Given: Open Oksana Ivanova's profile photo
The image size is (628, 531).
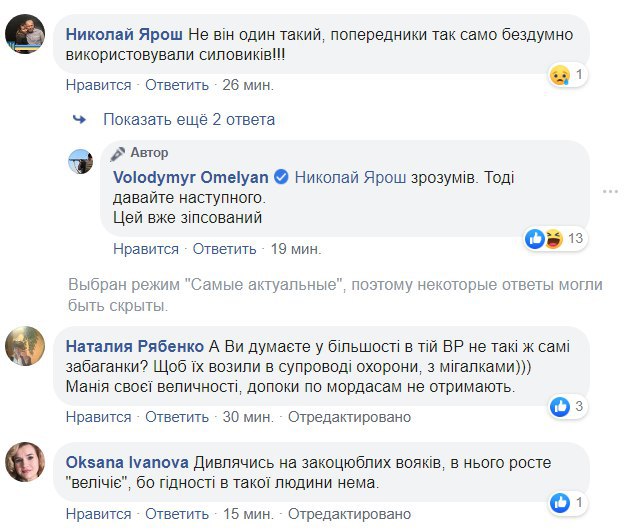Looking at the screenshot, I should 26,460.
